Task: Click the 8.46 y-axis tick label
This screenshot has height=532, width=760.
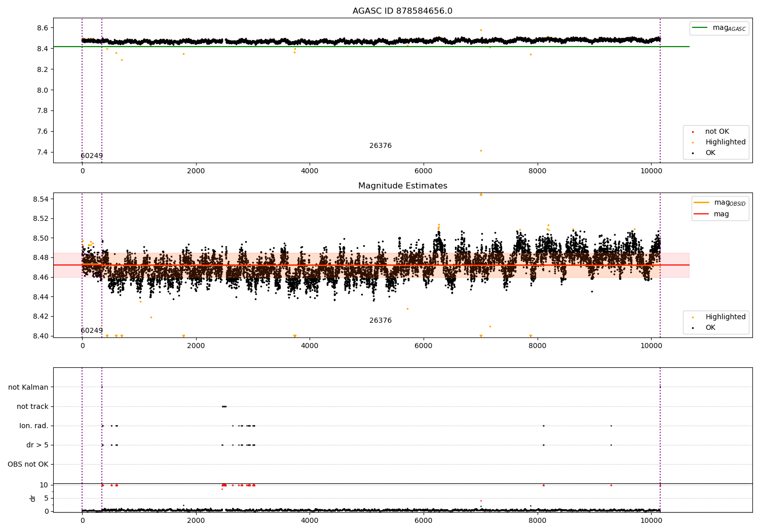Action: point(41,277)
